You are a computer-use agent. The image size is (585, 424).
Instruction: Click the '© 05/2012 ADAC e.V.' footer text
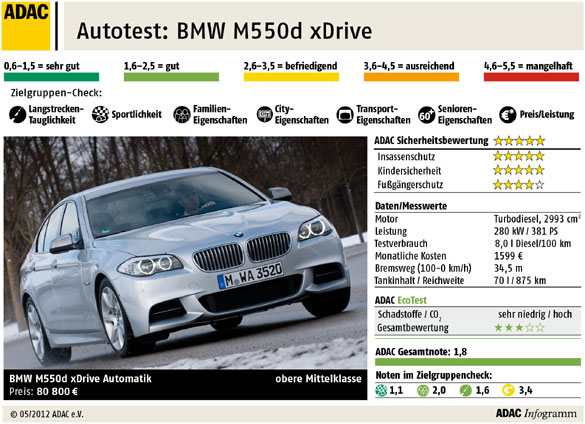[x=47, y=414]
